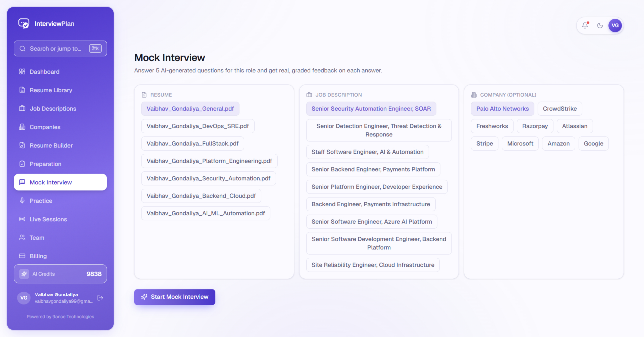
Task: Select Atlassian company chip
Action: click(575, 126)
